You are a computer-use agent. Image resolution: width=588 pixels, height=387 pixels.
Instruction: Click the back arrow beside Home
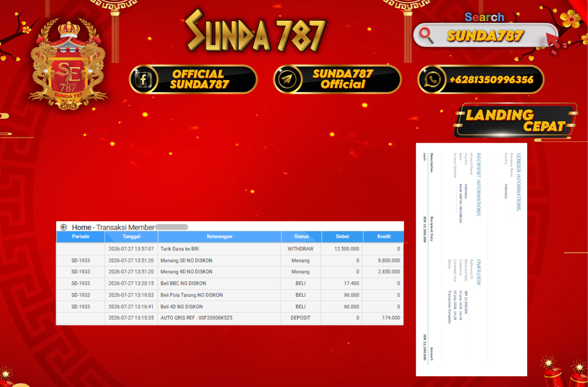click(64, 227)
